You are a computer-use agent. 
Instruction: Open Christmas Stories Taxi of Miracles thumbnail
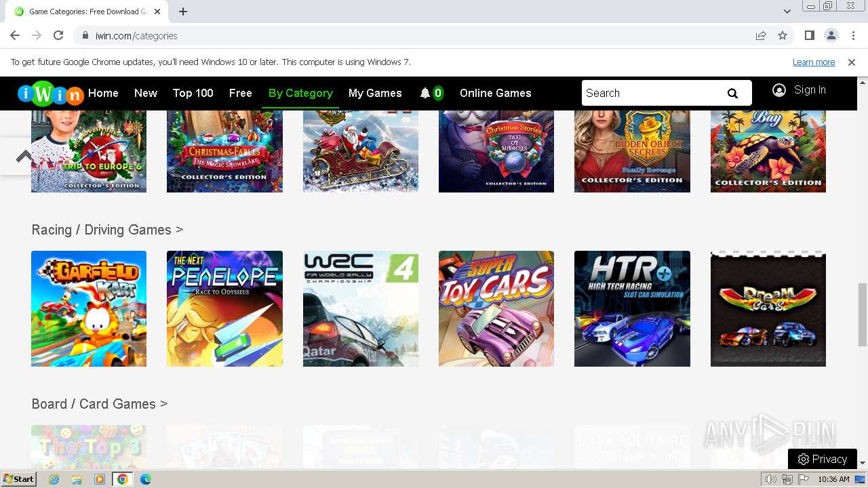point(496,152)
